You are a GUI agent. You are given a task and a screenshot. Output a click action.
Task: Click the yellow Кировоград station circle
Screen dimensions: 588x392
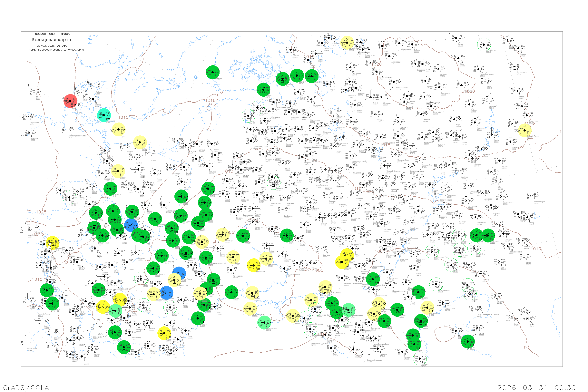254,266
